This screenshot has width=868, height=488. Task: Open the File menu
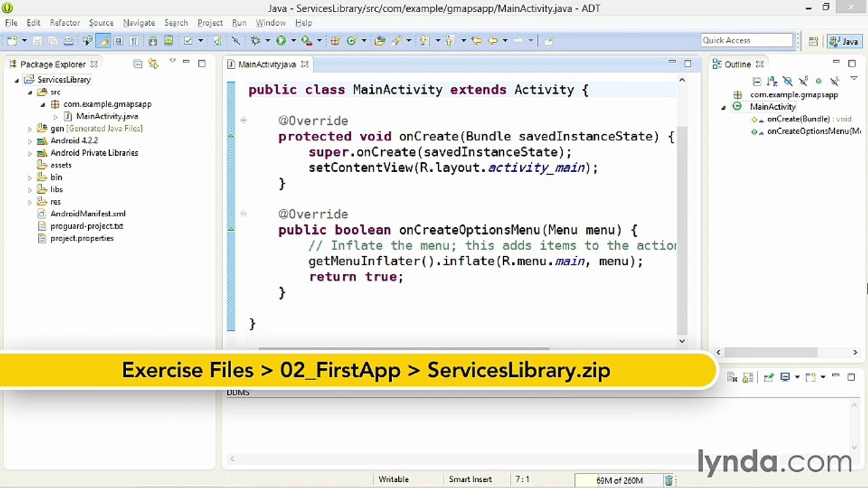[12, 22]
